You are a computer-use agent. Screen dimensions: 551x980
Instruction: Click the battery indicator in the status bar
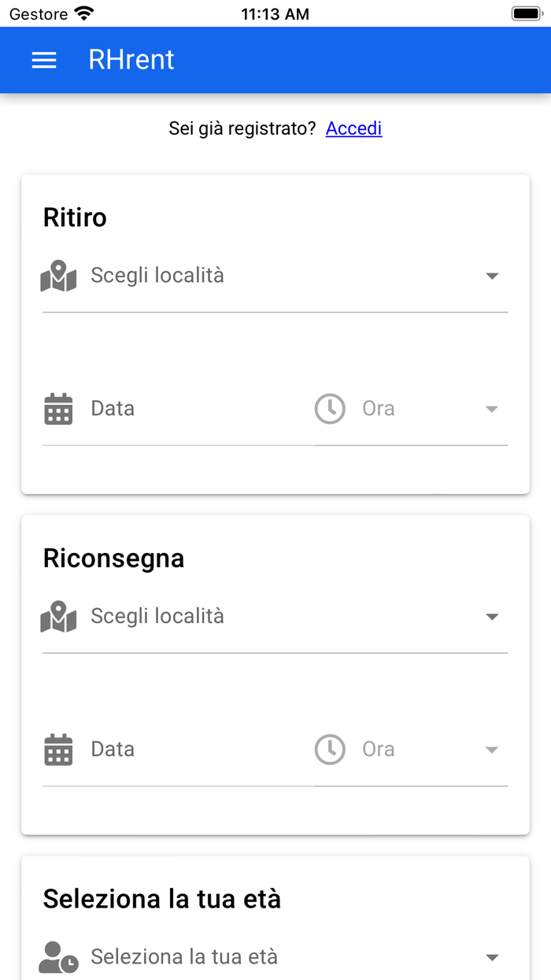[x=526, y=12]
